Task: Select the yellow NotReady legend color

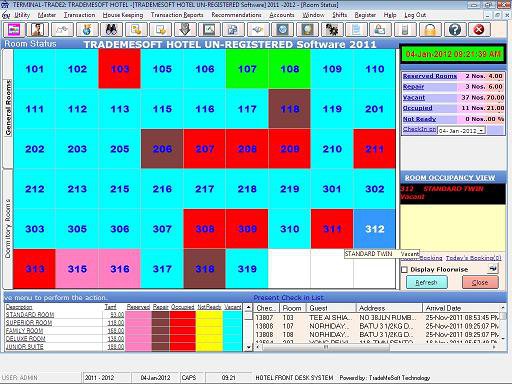Action: pyautogui.click(x=209, y=331)
